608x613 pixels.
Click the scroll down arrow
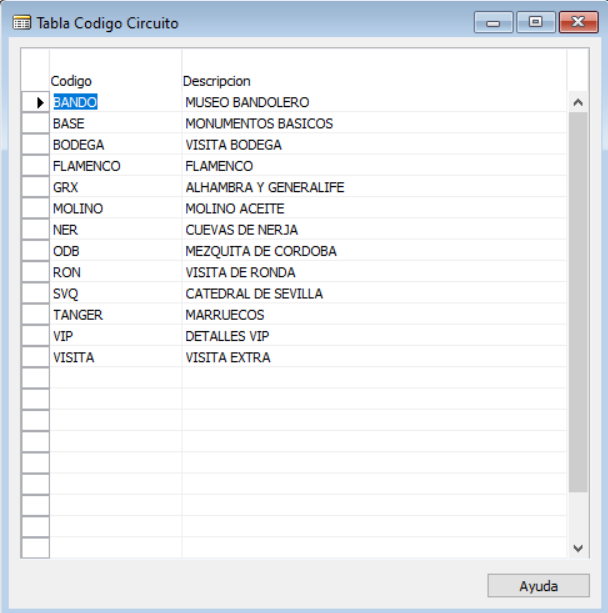(x=578, y=548)
